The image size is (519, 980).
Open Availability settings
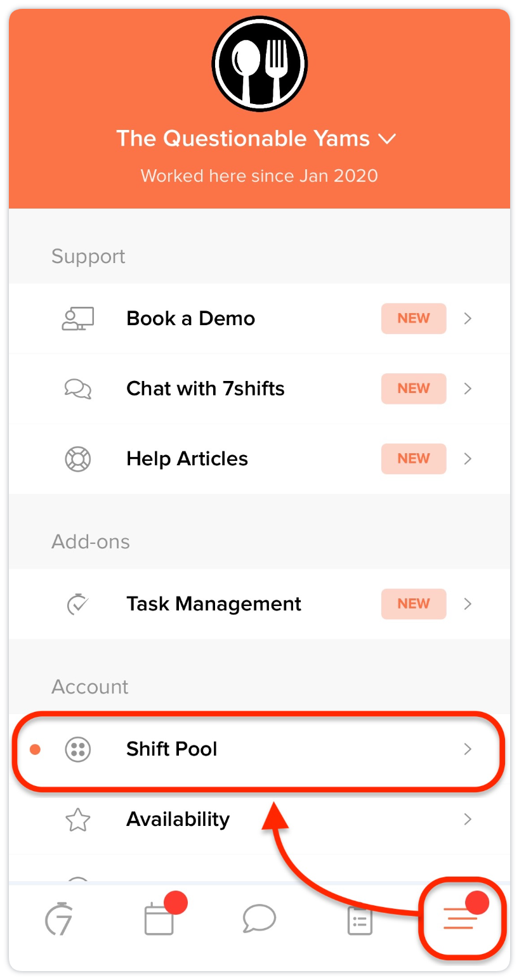(259, 819)
